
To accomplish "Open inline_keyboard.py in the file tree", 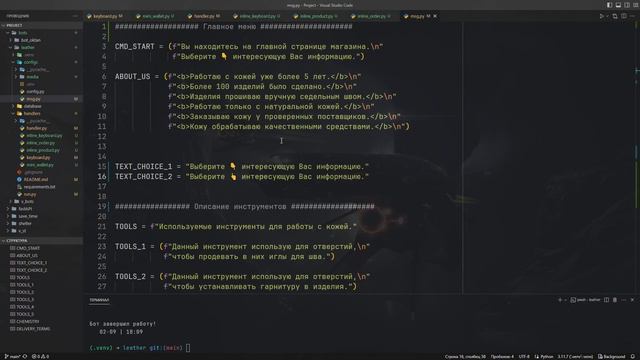I will (41, 136).
